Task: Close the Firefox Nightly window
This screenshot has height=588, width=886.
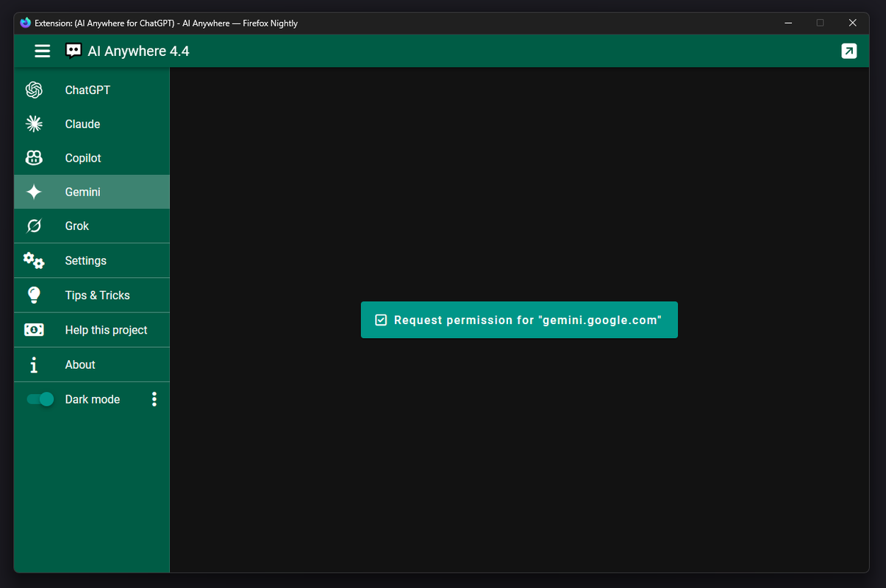Action: pyautogui.click(x=853, y=23)
